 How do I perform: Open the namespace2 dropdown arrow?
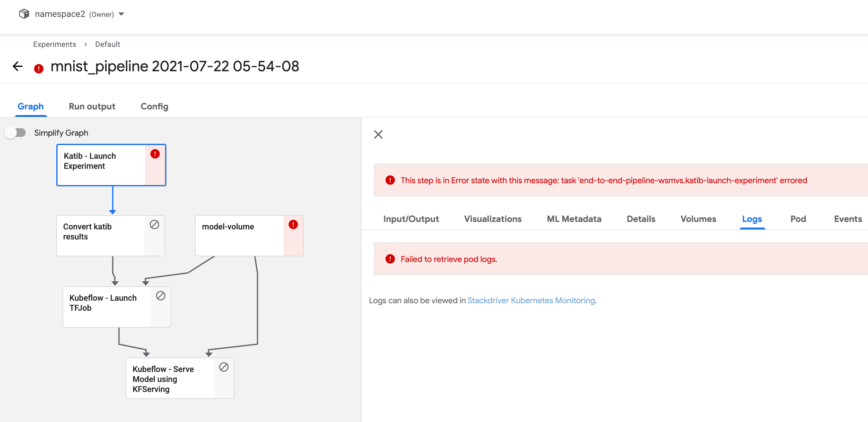[x=122, y=14]
